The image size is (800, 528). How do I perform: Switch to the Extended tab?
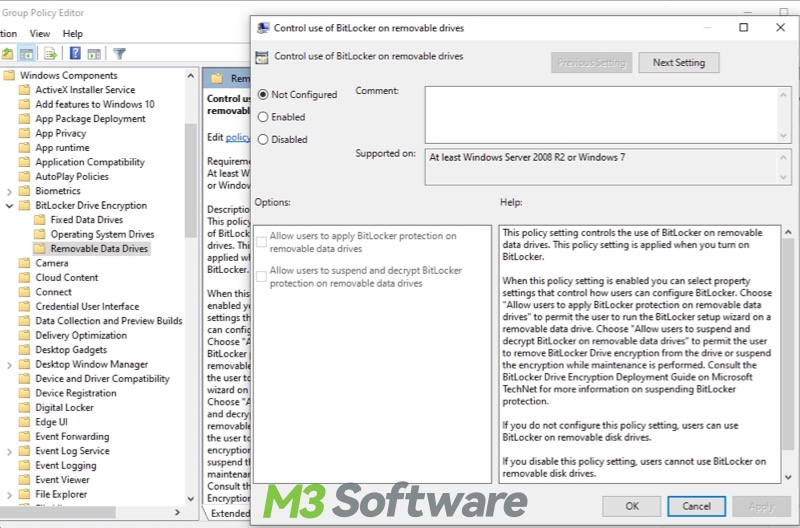[x=230, y=513]
